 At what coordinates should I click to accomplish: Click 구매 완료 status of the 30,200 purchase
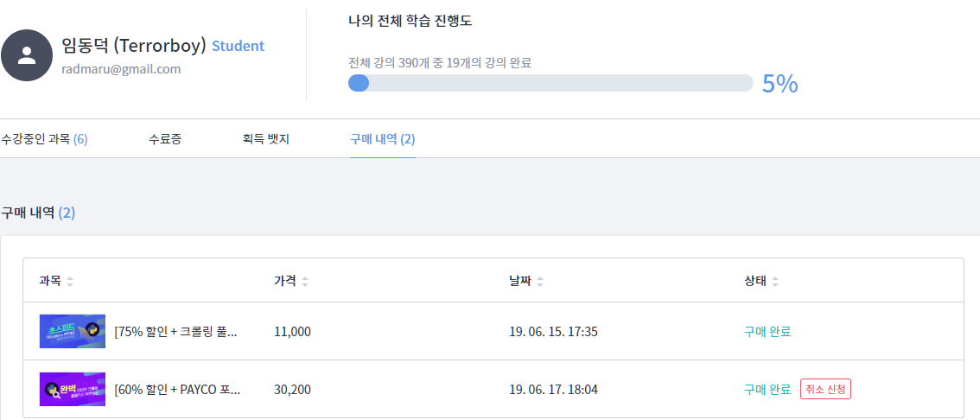767,390
